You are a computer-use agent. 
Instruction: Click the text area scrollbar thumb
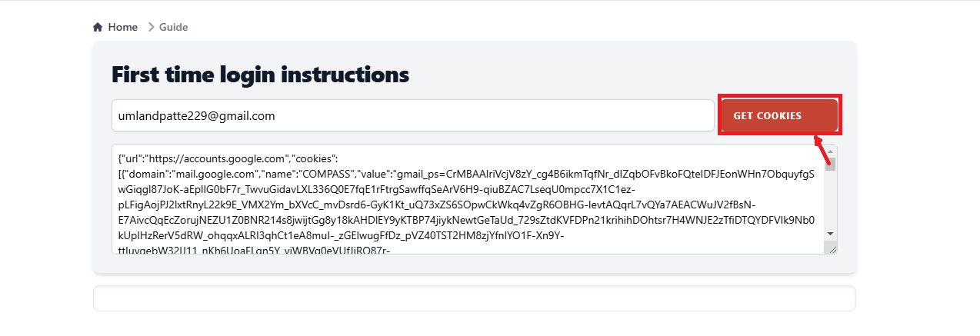[831, 163]
